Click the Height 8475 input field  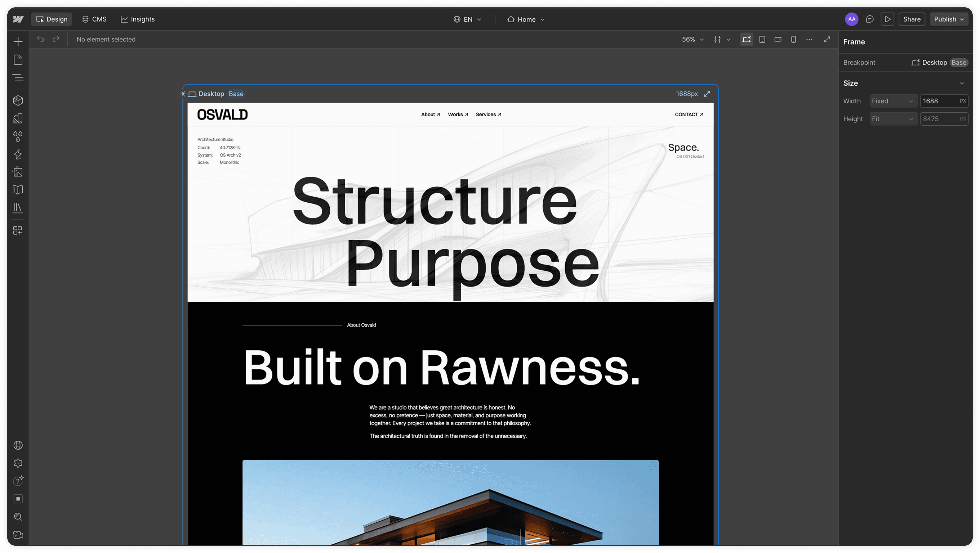(944, 118)
